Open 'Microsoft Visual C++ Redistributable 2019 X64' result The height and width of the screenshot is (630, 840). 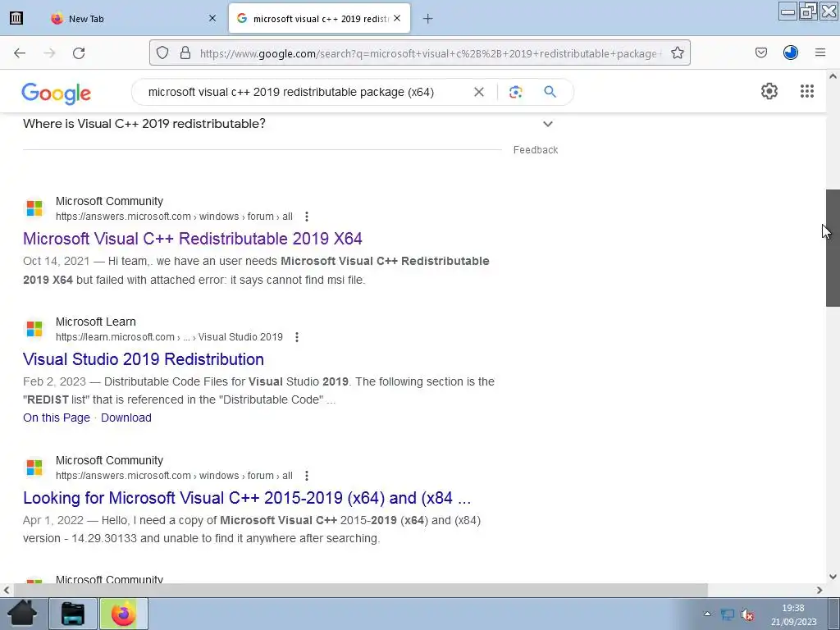193,239
